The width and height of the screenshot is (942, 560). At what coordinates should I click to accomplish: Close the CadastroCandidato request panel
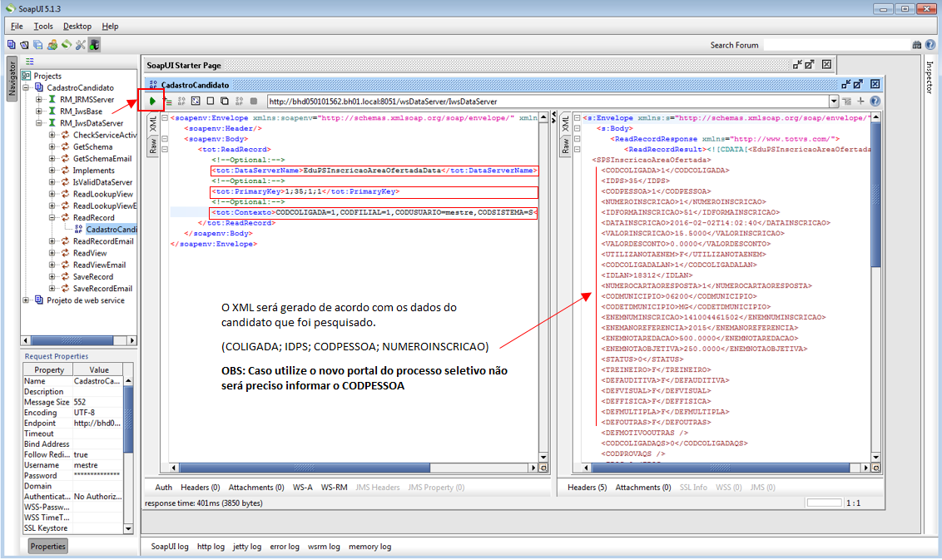[x=875, y=84]
